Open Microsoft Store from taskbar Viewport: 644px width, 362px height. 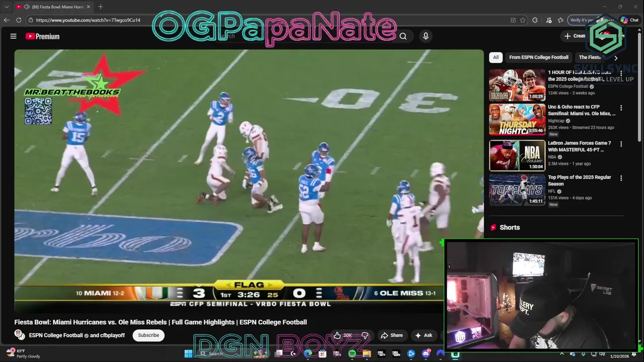pos(323,353)
